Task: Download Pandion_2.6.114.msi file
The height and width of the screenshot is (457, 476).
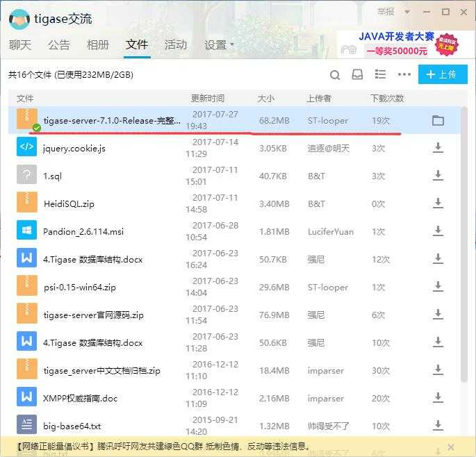Action: coord(438,231)
